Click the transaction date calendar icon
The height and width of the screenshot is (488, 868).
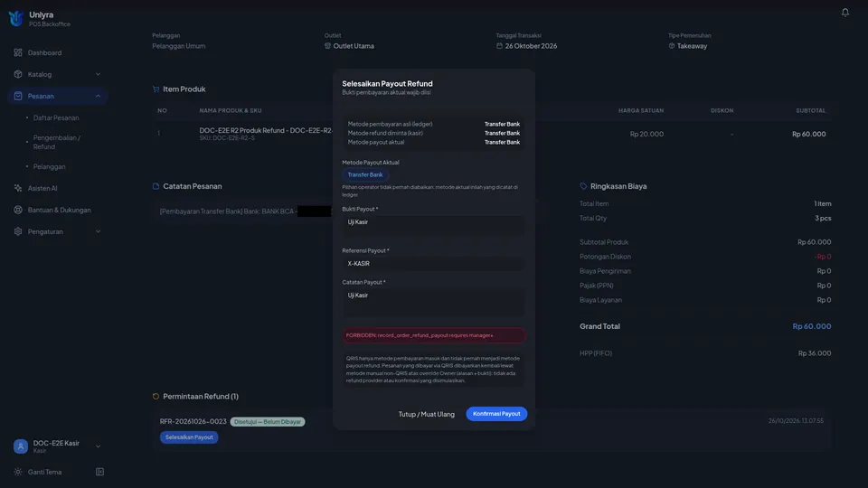pyautogui.click(x=499, y=46)
